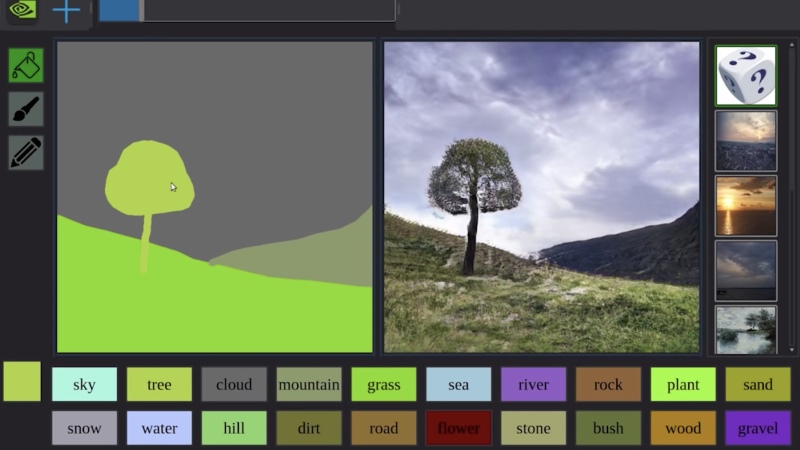Click the style list scrollbar up arrow
This screenshot has height=450, width=800.
tap(792, 45)
